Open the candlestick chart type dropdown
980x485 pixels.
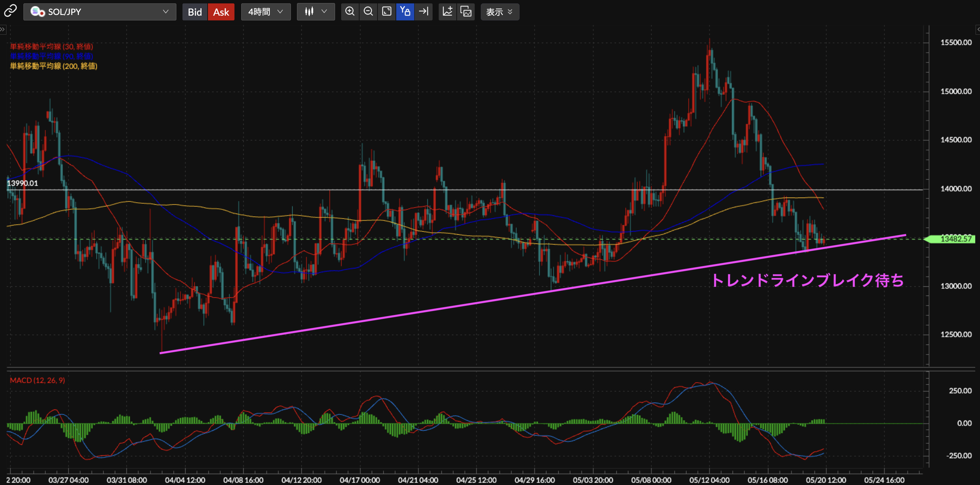[x=316, y=12]
